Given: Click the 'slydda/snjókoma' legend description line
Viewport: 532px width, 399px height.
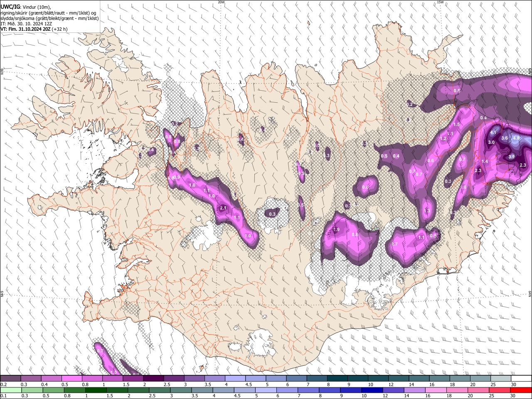Looking at the screenshot, I should coord(49,18).
